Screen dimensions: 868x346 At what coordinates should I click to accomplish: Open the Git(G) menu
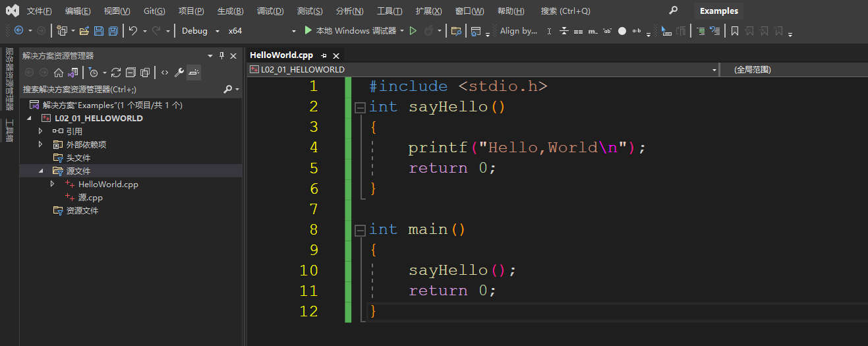pos(154,11)
